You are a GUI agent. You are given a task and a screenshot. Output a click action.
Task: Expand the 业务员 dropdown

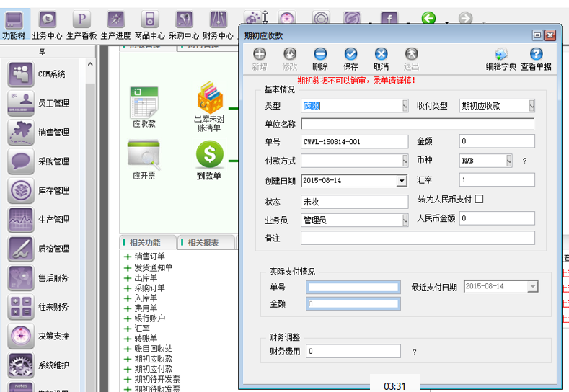405,220
